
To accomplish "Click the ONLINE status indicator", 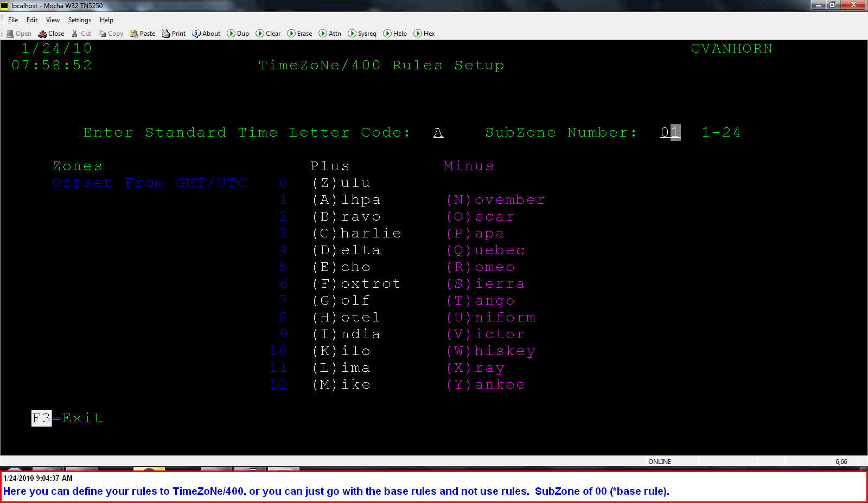I will [659, 461].
